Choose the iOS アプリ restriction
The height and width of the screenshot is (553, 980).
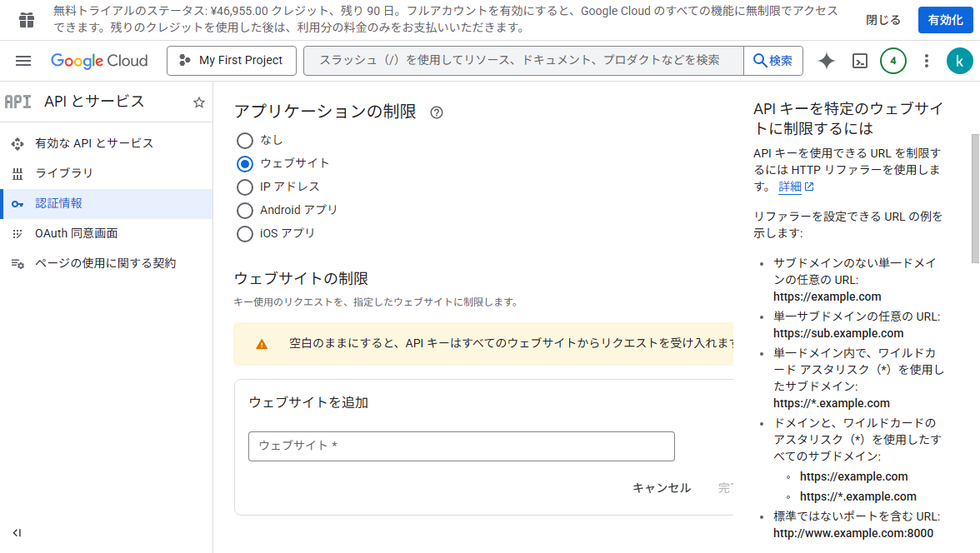click(245, 233)
